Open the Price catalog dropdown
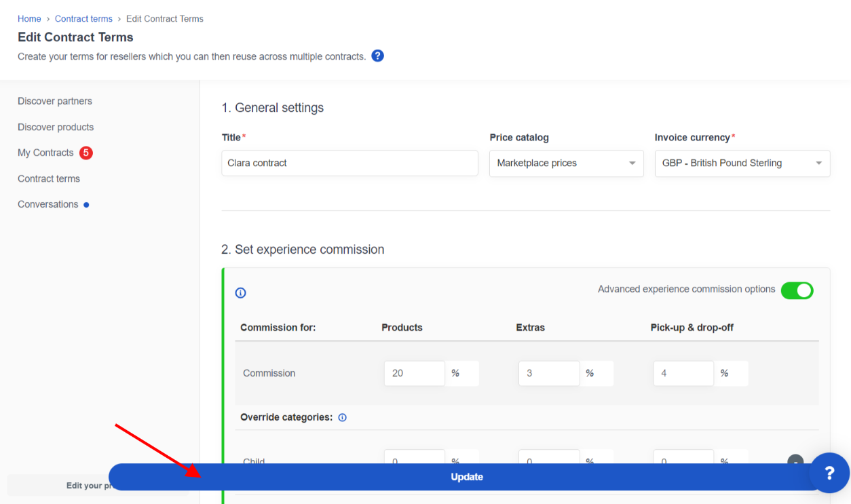 [567, 163]
